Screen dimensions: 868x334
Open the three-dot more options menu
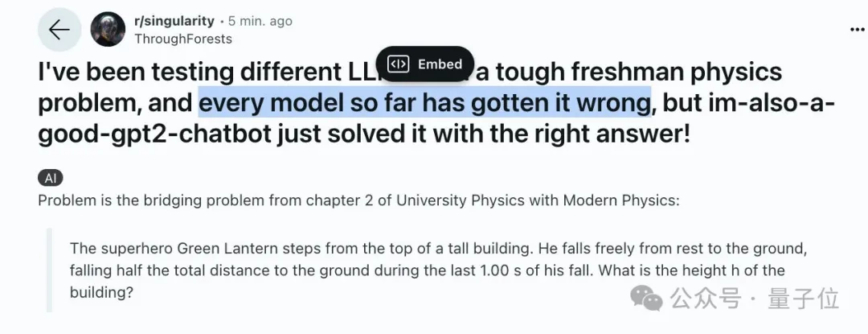858,29
